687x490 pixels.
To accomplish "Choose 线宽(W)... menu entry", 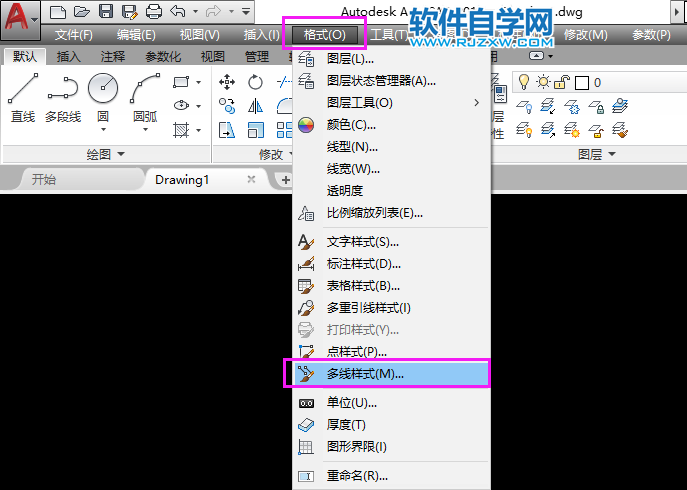I will click(391, 169).
